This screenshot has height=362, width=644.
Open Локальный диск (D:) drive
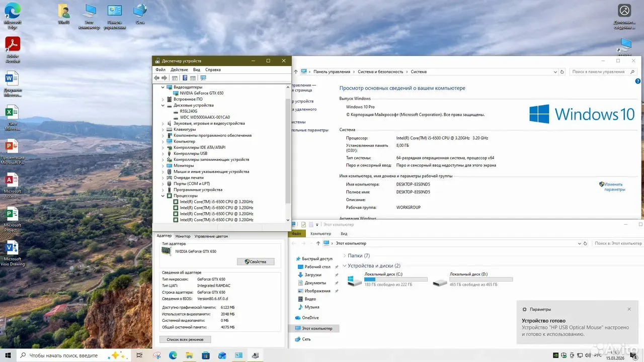[472, 279]
